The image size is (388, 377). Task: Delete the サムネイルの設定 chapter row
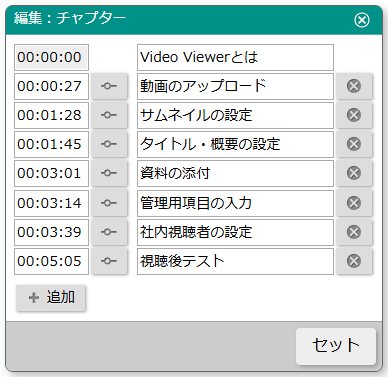point(354,115)
